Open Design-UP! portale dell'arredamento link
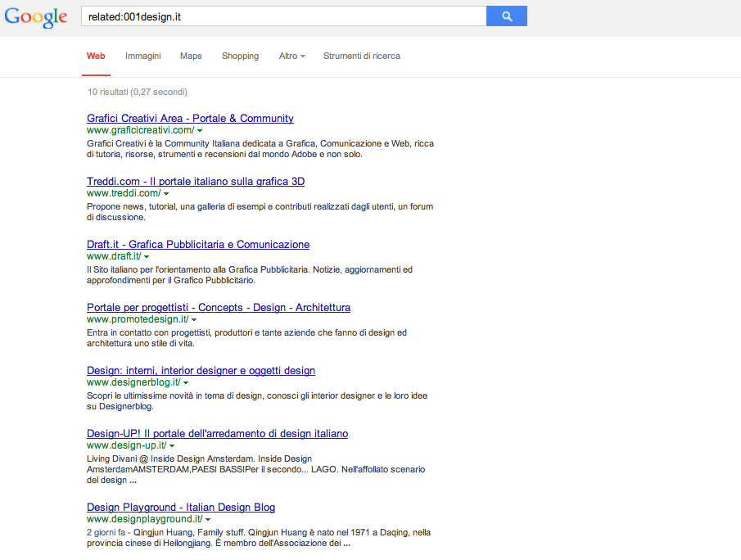Image resolution: width=741 pixels, height=560 pixels. pyautogui.click(x=217, y=433)
